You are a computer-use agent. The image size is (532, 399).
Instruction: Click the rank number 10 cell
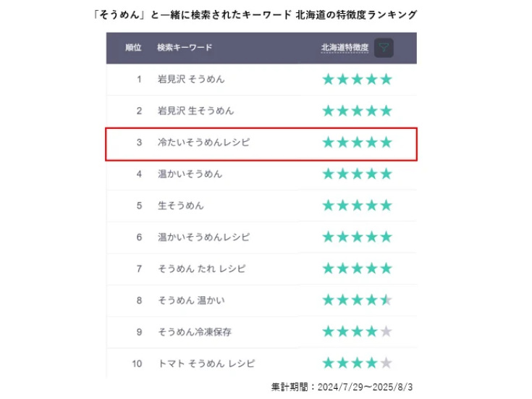pyautogui.click(x=137, y=364)
